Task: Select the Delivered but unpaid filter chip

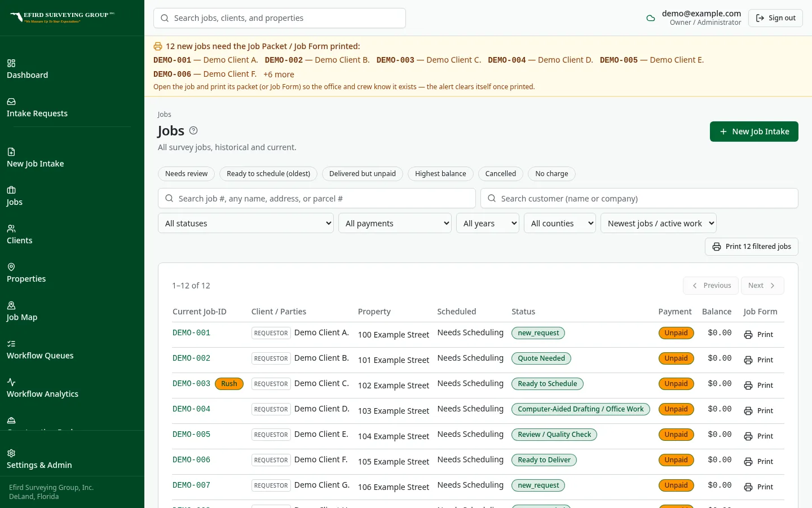Action: [363, 174]
